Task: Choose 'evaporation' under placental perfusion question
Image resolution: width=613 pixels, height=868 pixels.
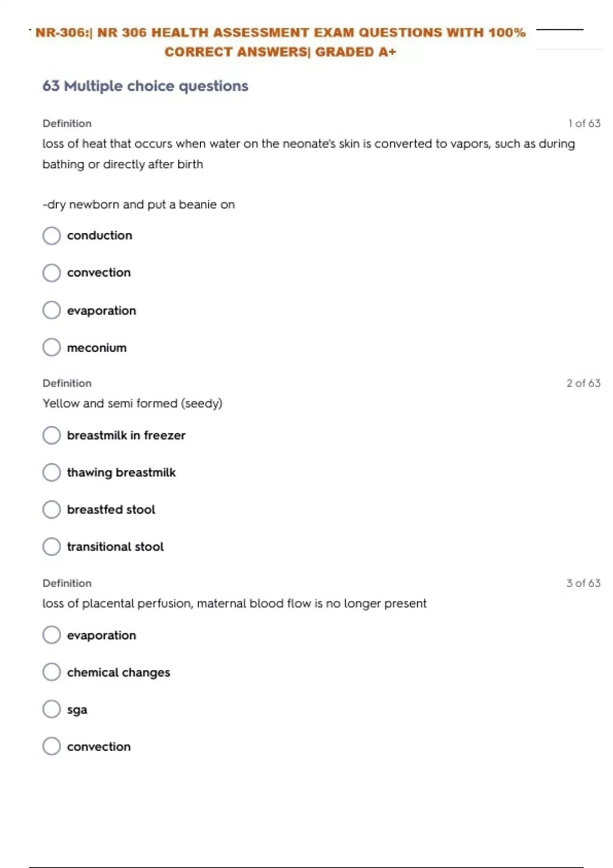Action: 52,635
